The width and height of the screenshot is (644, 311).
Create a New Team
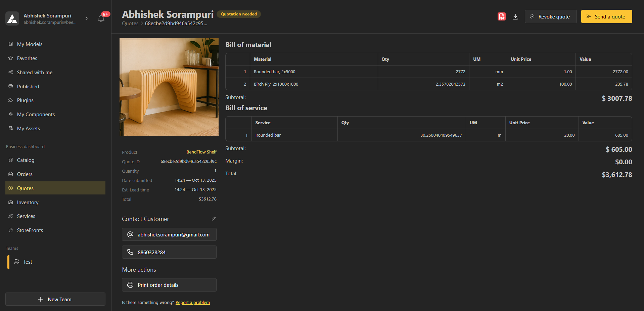(x=55, y=299)
